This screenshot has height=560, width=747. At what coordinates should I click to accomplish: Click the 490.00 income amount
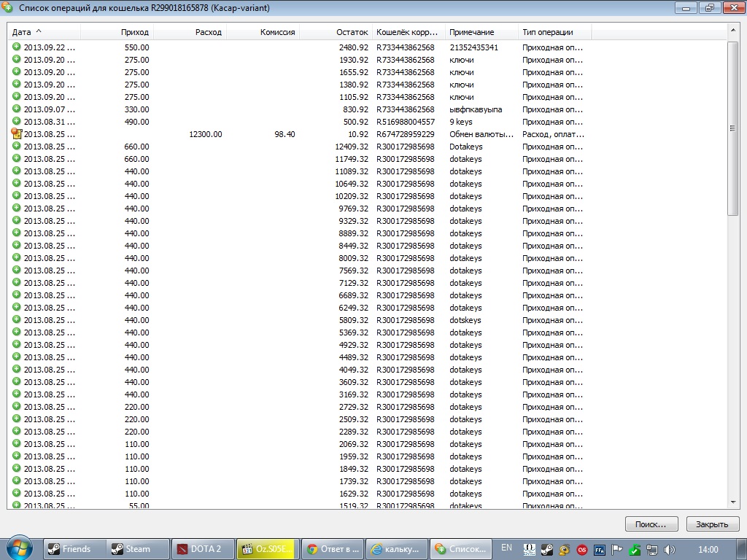[x=136, y=122]
